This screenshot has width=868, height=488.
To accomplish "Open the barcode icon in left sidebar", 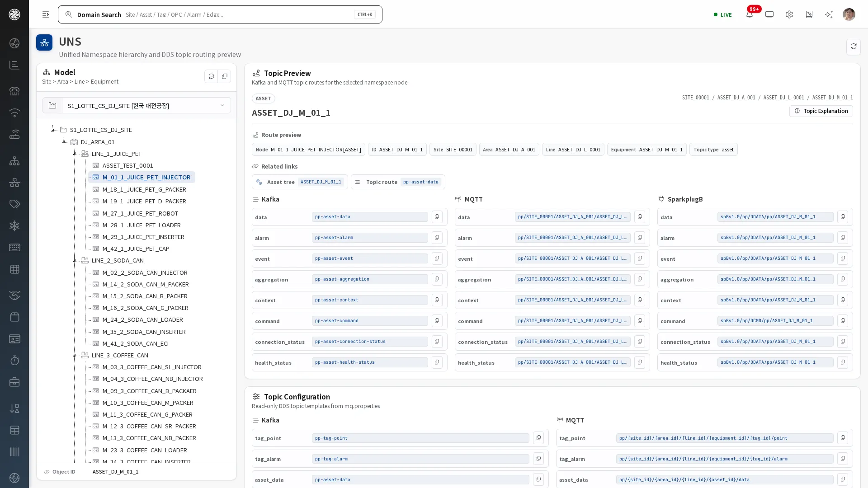I will 14,451.
